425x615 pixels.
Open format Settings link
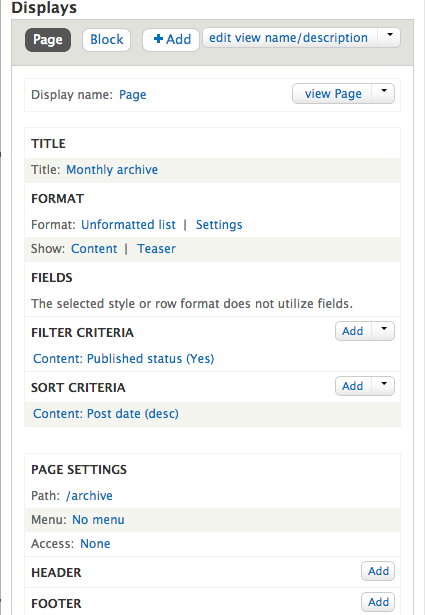click(219, 225)
